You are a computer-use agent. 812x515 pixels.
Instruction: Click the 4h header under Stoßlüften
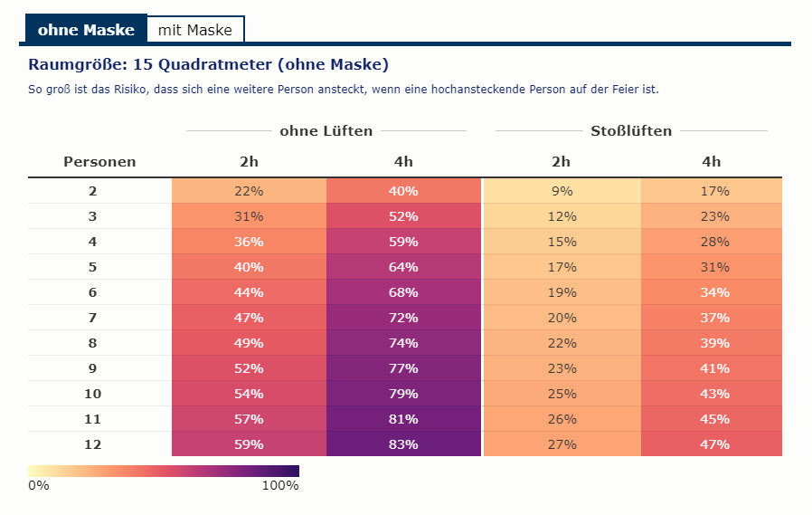pyautogui.click(x=712, y=162)
